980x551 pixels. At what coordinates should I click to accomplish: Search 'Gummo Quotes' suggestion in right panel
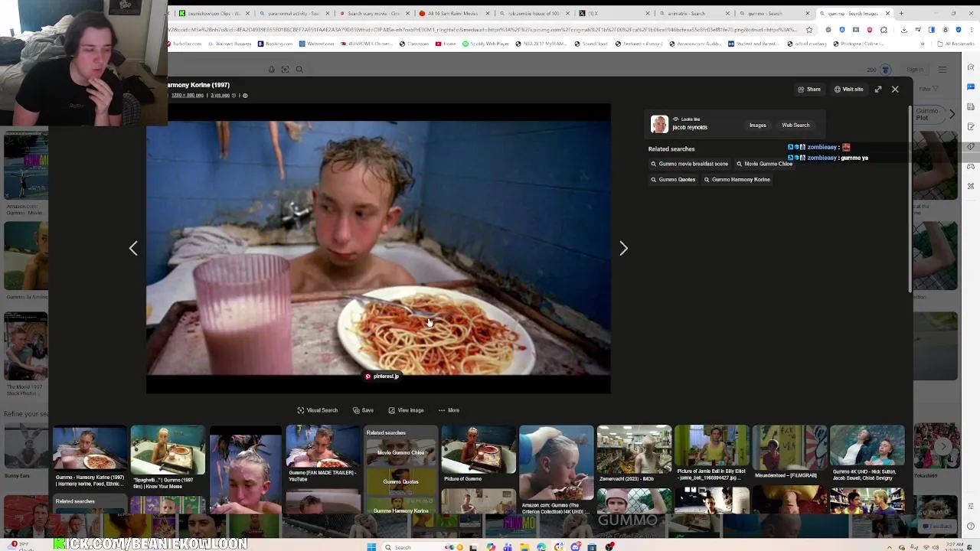pyautogui.click(x=673, y=179)
